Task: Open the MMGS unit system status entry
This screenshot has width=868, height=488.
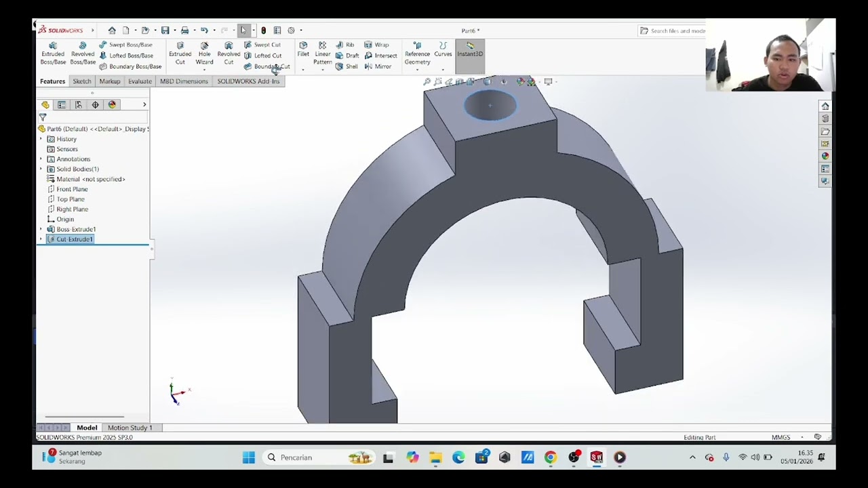Action: coord(781,437)
